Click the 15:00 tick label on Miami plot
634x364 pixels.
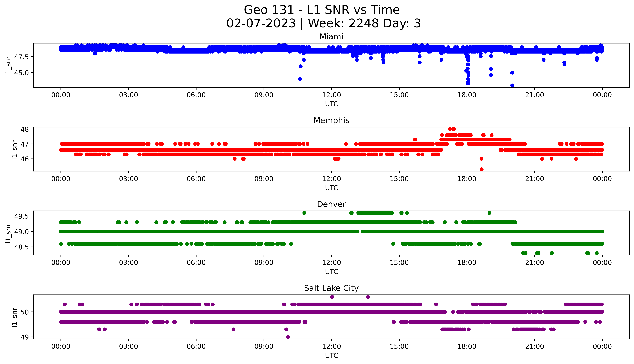399,95
